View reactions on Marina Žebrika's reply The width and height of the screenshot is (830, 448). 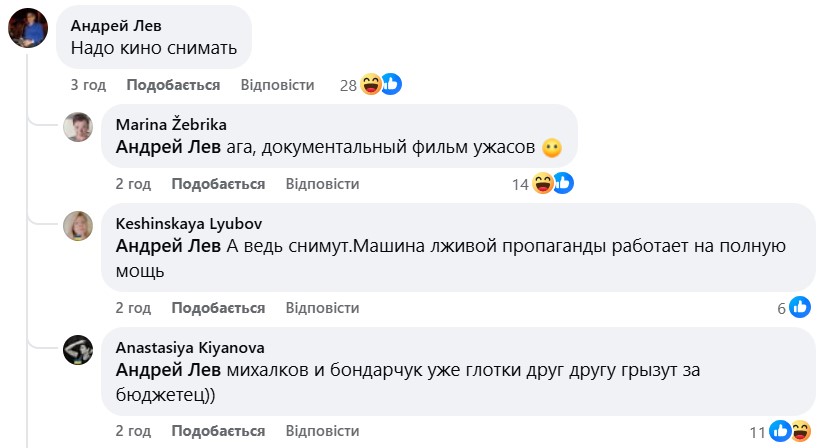pos(553,183)
